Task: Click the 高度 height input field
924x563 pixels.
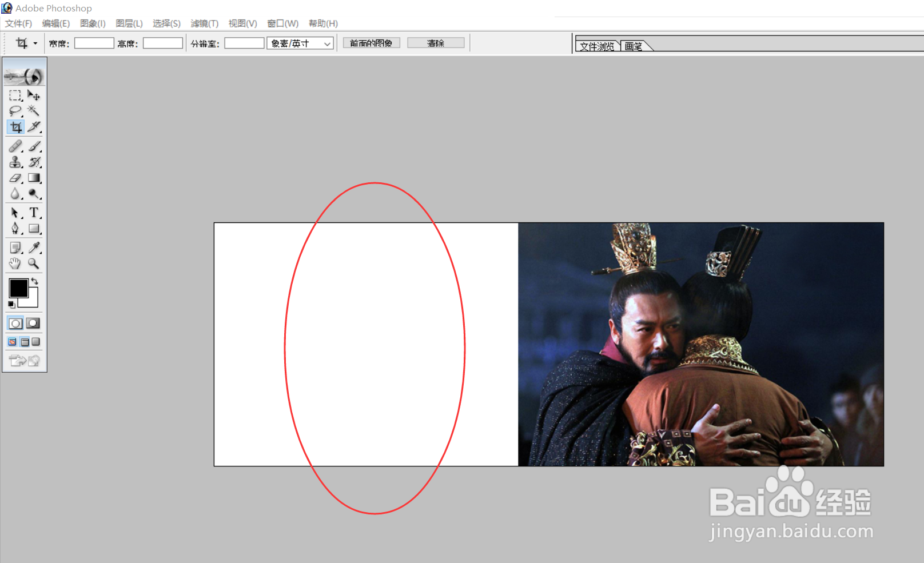Action: 163,43
